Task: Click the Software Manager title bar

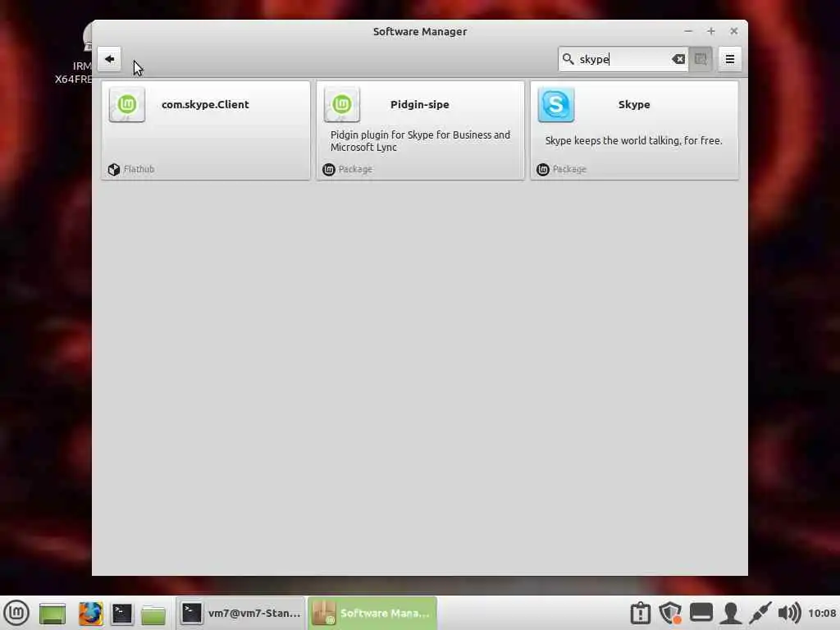Action: pyautogui.click(x=419, y=32)
